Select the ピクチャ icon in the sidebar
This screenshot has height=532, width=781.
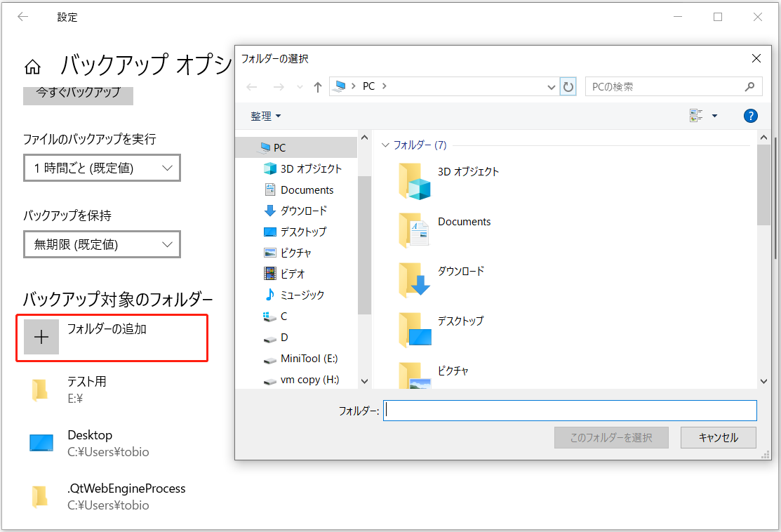(270, 253)
